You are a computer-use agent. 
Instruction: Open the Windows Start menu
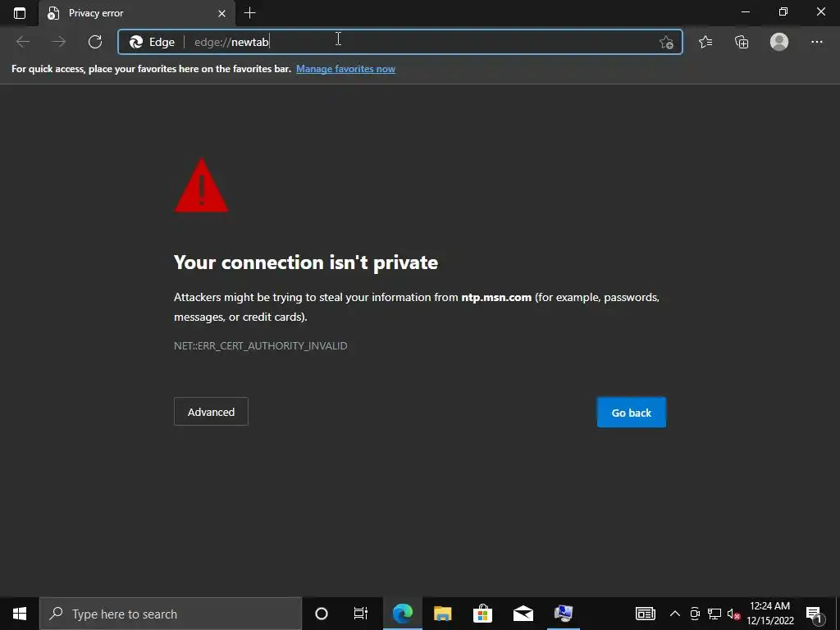[x=20, y=614]
